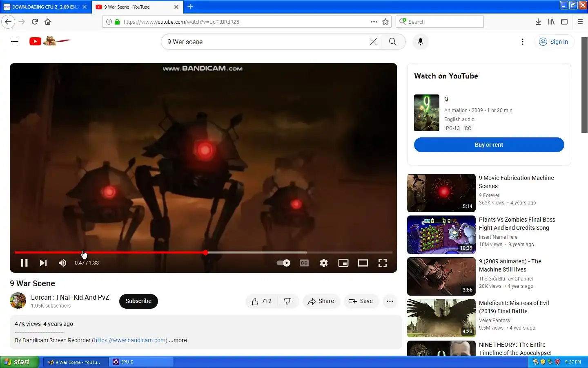Open page actions three dots in address bar

pos(374,22)
